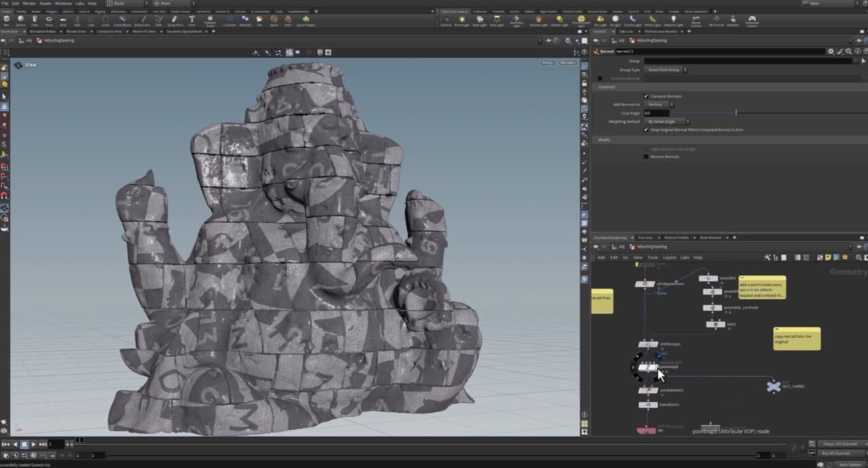Add a Spot Light from the shelf

coord(479,20)
